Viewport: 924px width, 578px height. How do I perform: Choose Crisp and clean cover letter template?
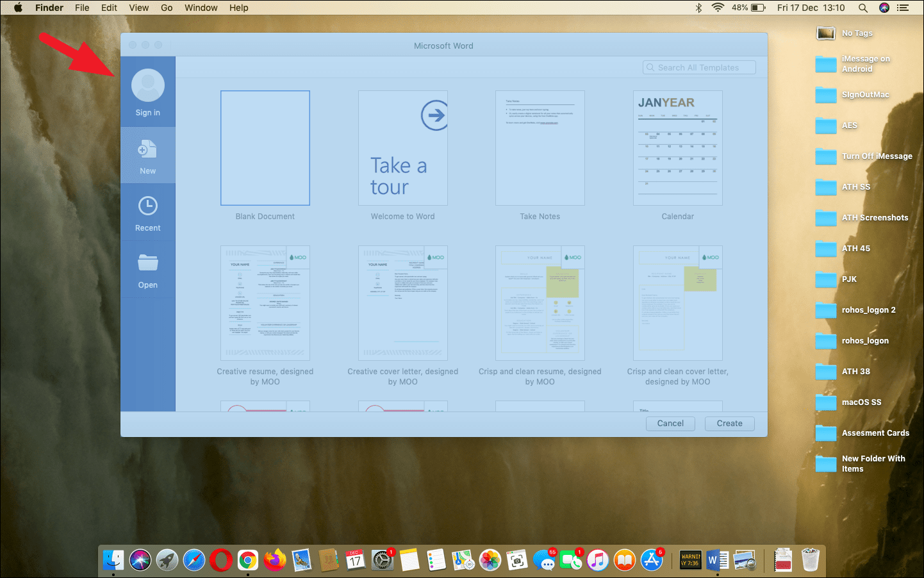click(x=678, y=303)
